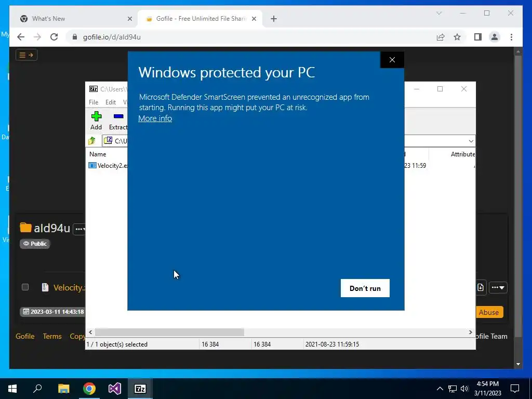
Task: Open the Velocity file options dropdown
Action: point(498,288)
